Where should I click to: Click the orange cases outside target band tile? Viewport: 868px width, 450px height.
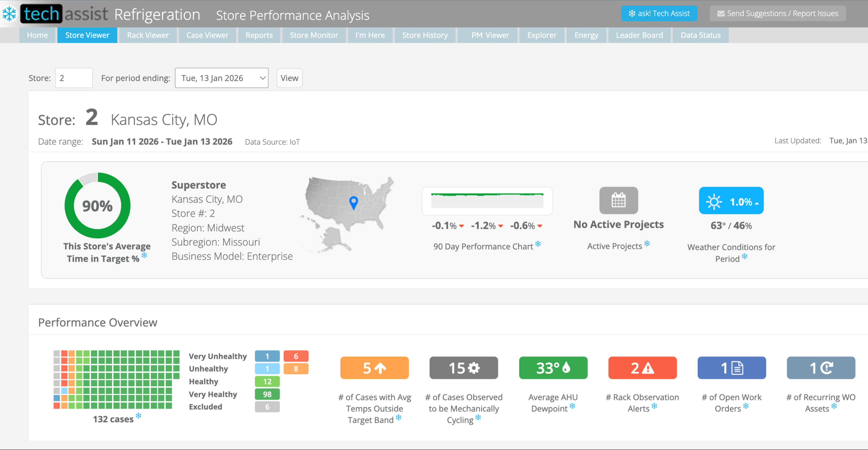[374, 368]
